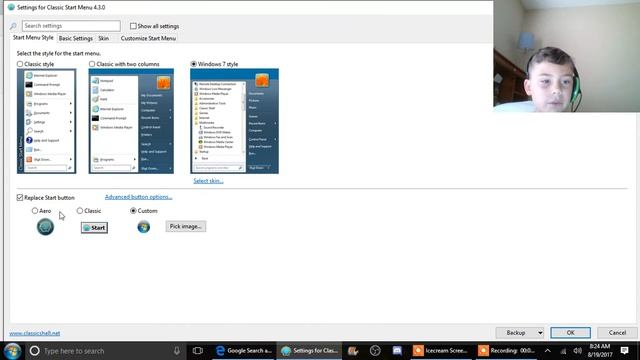This screenshot has width=640, height=360.
Task: Open the OBS Studio taskbar icon
Action: [x=375, y=351]
